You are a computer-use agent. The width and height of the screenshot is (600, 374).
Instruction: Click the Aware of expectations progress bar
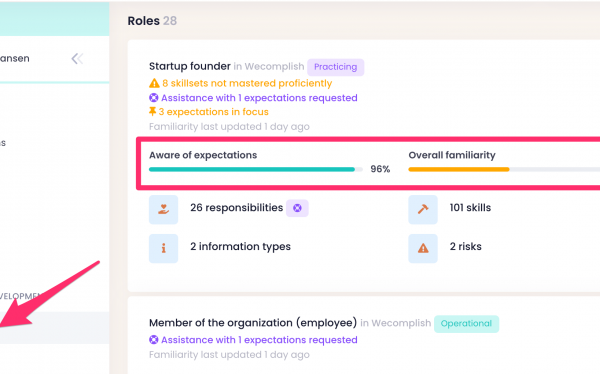(x=256, y=169)
